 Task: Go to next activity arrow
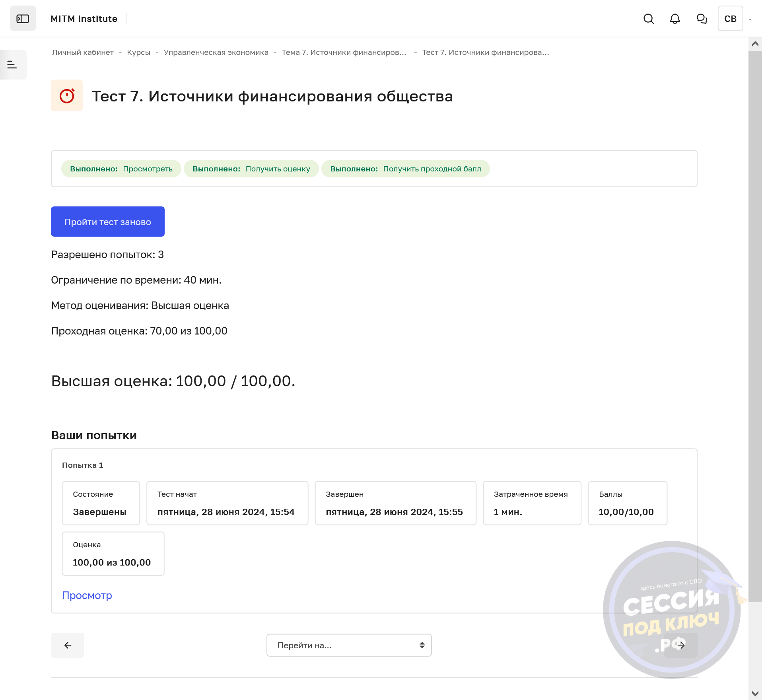680,645
